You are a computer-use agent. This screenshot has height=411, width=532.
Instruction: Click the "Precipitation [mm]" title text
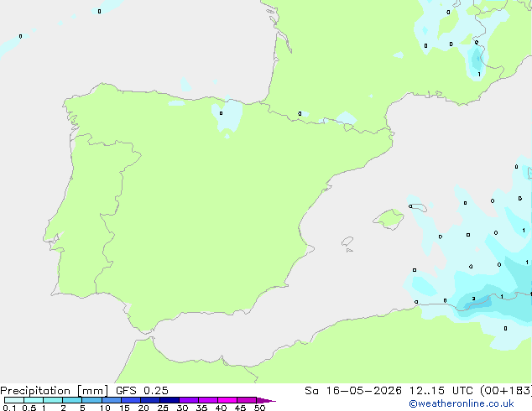tap(54, 391)
